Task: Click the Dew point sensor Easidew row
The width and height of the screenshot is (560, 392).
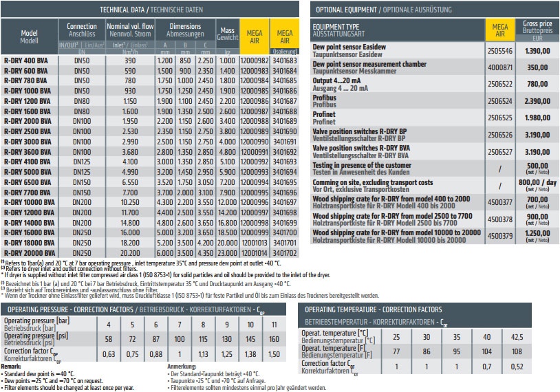Action: (434, 51)
